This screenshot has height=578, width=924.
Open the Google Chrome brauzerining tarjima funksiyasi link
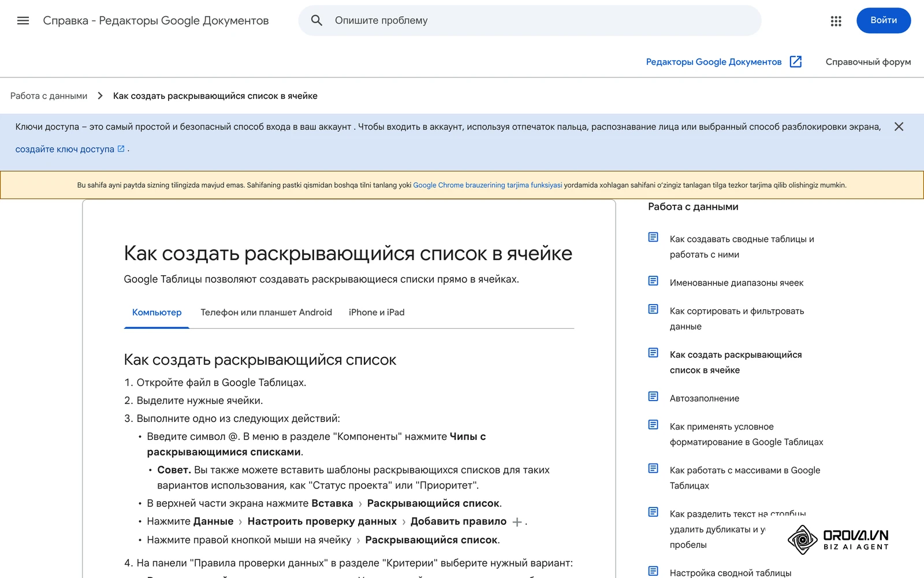point(487,186)
